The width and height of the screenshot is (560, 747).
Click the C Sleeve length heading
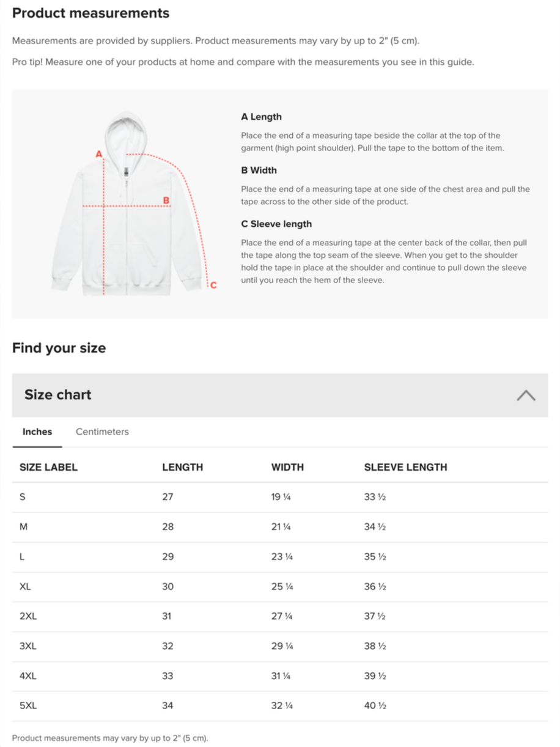(276, 224)
